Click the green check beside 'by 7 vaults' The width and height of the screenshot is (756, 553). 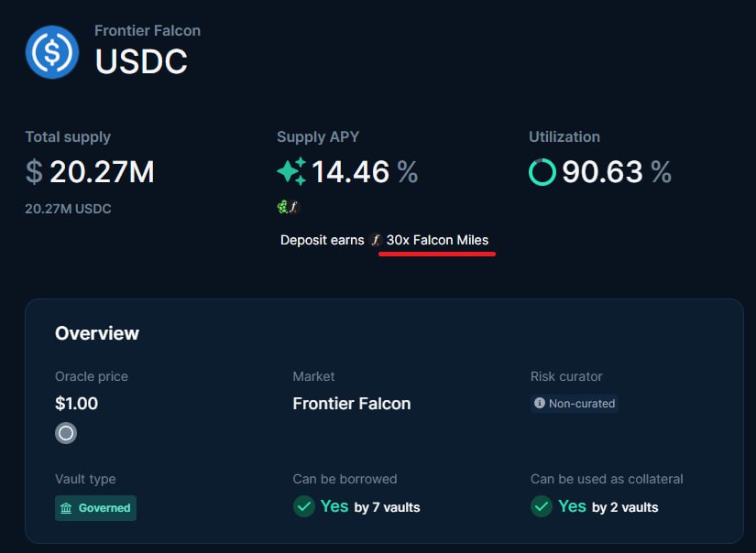(x=304, y=506)
